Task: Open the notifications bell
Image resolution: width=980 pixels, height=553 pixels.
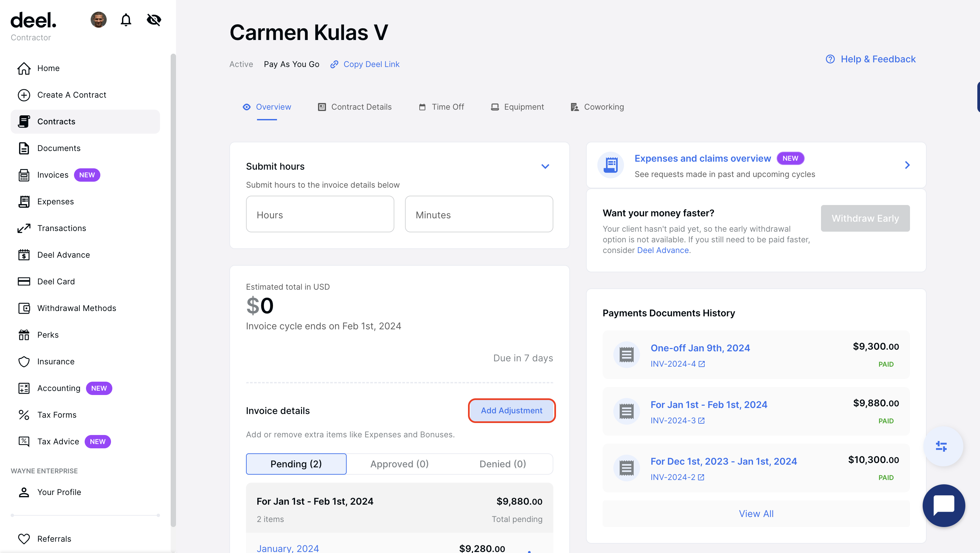Action: tap(126, 20)
